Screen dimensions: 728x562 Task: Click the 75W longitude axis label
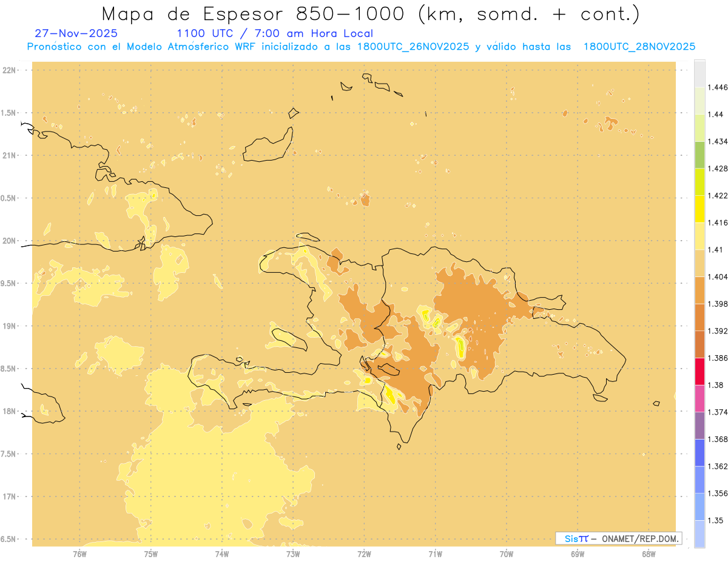click(x=151, y=554)
